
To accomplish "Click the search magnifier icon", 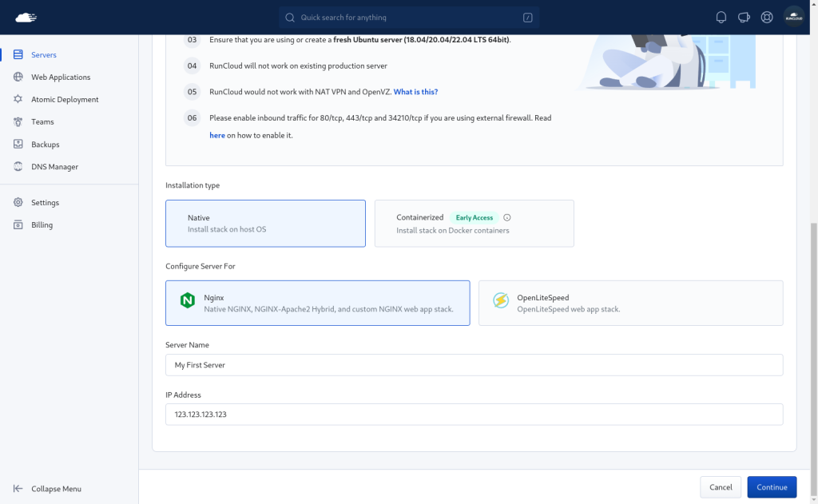I will click(x=290, y=18).
